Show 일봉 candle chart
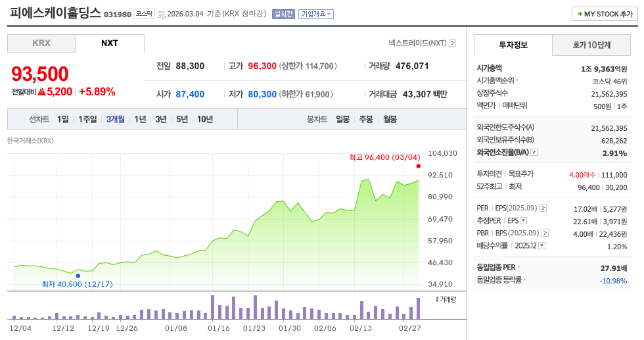Screen dimensions: 644x340 point(342,119)
